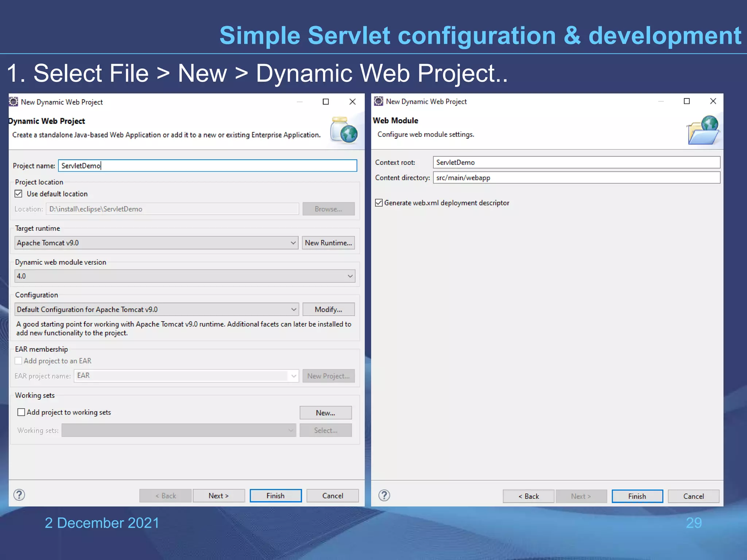Click the New Project... button for EAR
This screenshot has width=747, height=560.
pos(328,376)
